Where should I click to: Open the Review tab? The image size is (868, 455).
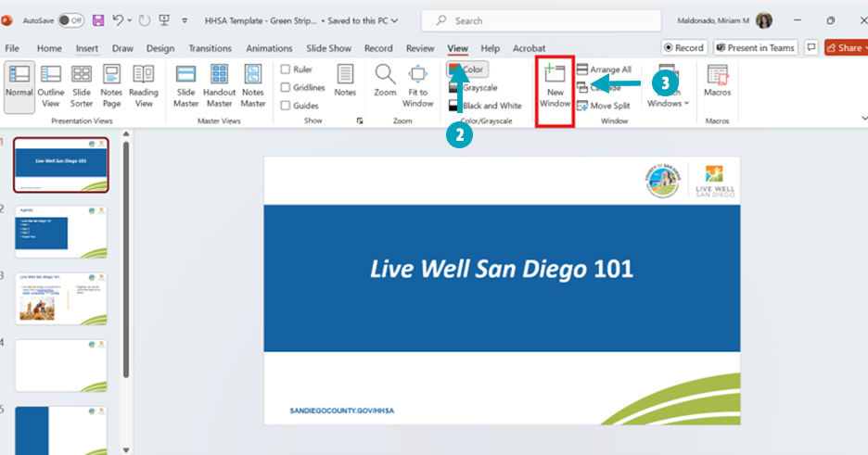420,48
